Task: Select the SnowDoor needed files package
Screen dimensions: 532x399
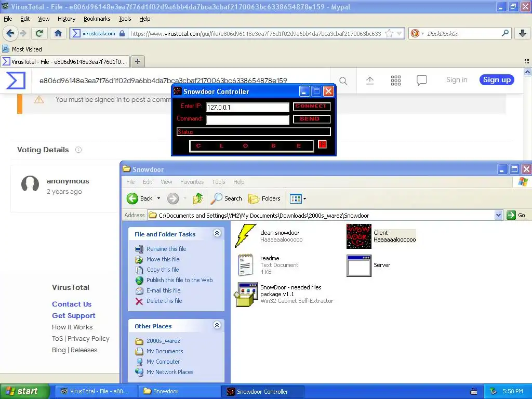Action: point(246,294)
